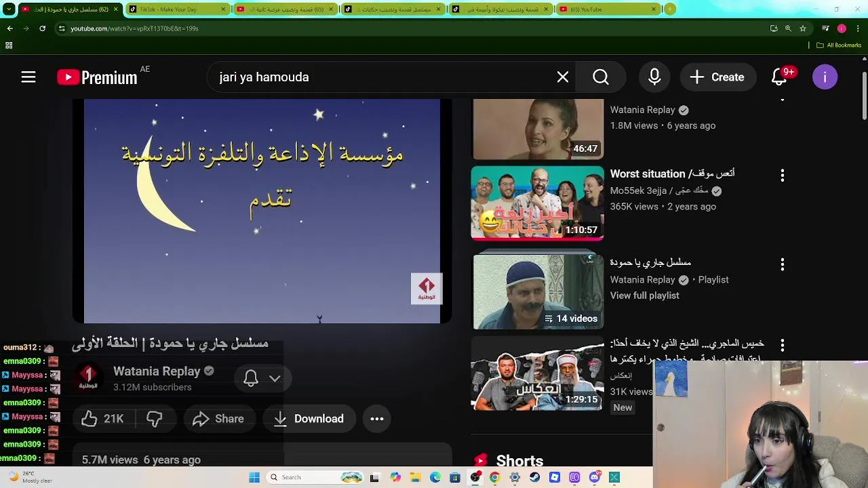The width and height of the screenshot is (868, 488).
Task: Reload the page in Chrome
Action: point(42,28)
